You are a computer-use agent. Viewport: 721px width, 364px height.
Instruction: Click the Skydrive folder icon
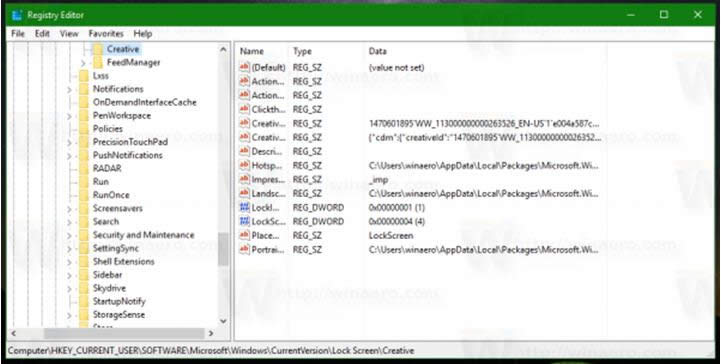pyautogui.click(x=84, y=288)
